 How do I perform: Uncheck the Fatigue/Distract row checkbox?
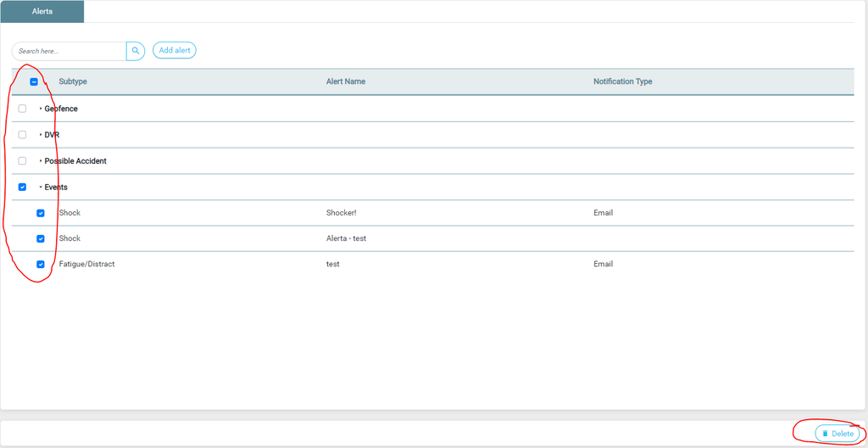41,264
